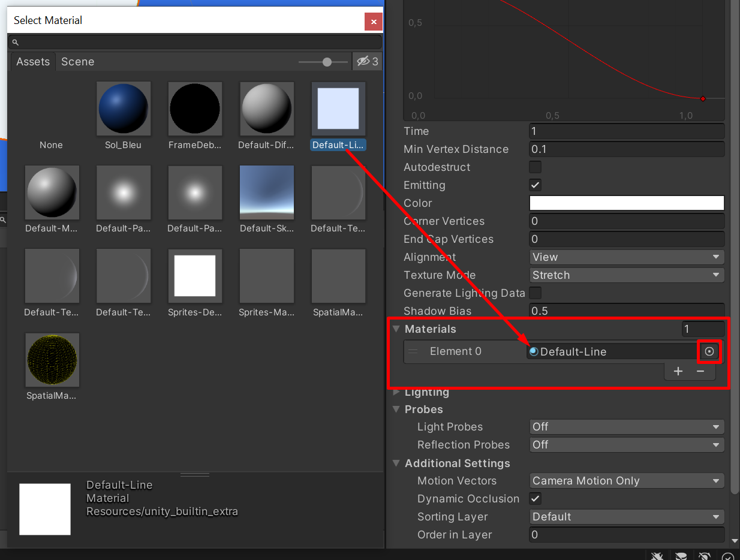Click the Materials size field showing 1
This screenshot has width=740, height=560.
click(703, 329)
